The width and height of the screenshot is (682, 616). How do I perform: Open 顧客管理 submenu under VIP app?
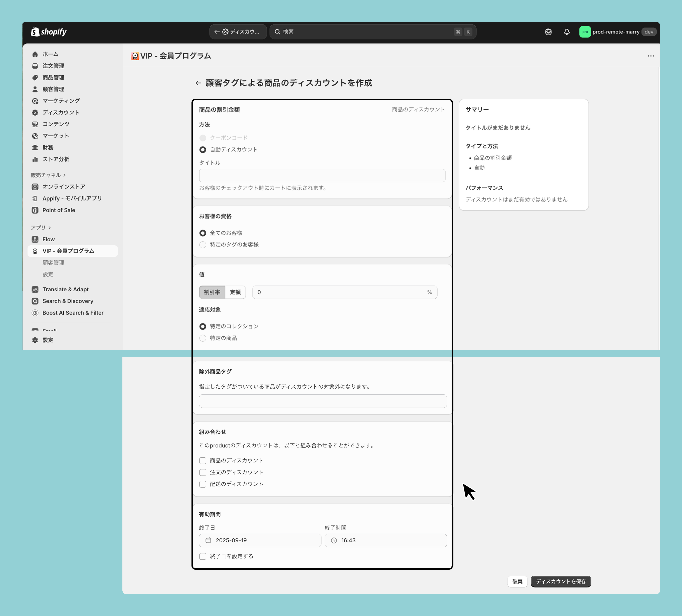(53, 263)
